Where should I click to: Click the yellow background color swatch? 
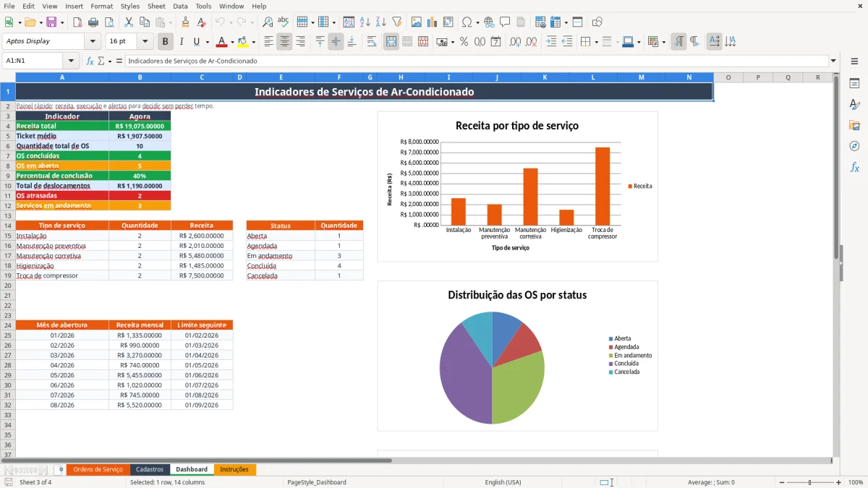click(242, 41)
